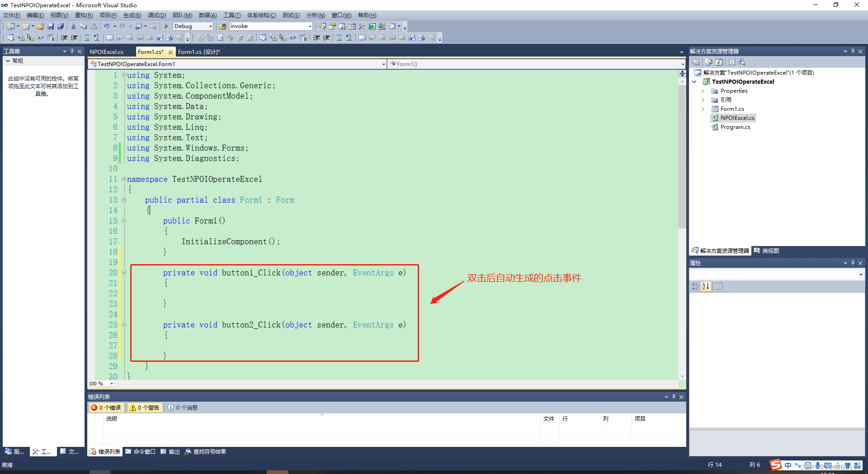
Task: Click the Properties panel object selector field
Action: click(776, 275)
